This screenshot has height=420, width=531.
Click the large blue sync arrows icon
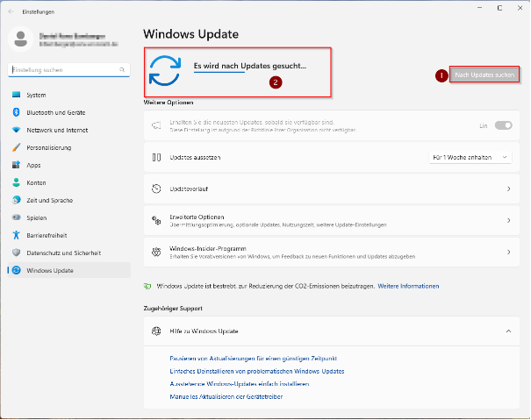(165, 71)
